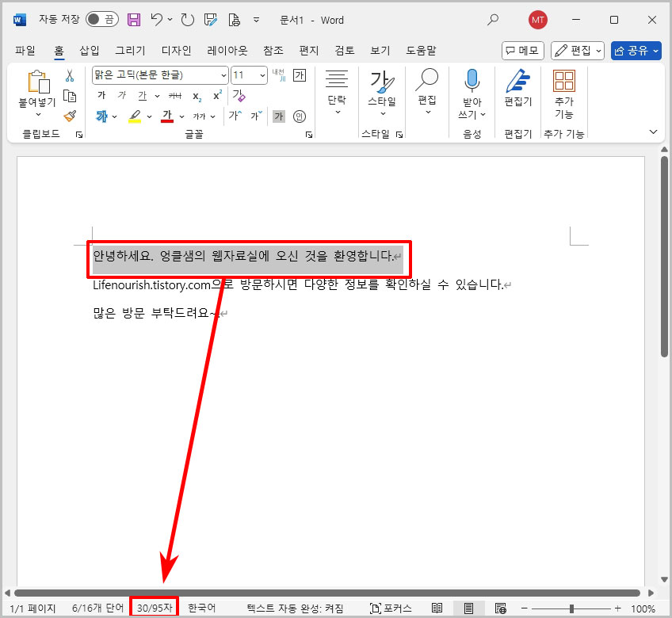Open Add-ins (추가 기능) from the ribbon
This screenshot has height=618, width=672.
click(564, 87)
